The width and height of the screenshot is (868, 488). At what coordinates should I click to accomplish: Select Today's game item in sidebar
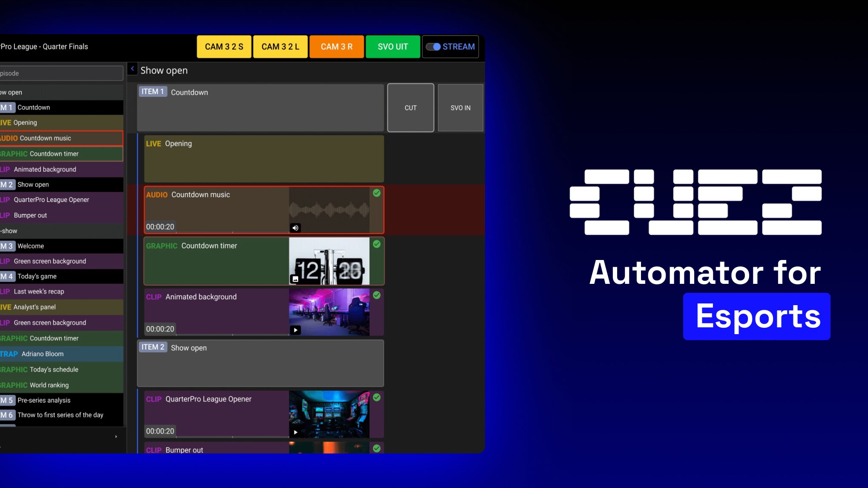click(61, 276)
